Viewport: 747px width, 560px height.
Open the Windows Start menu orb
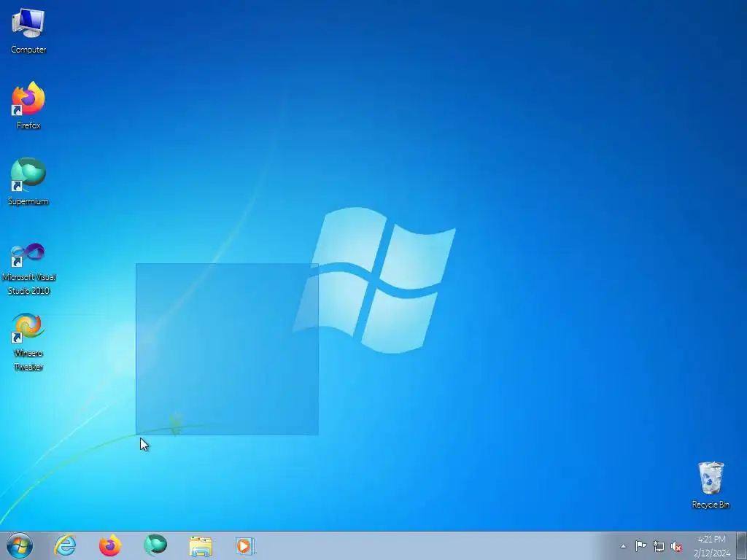[x=20, y=545]
